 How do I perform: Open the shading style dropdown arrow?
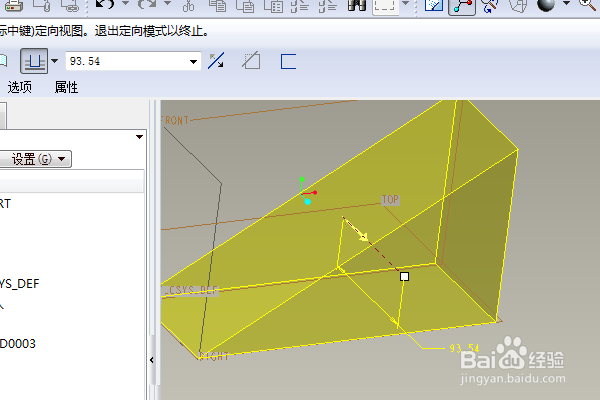(566, 3)
